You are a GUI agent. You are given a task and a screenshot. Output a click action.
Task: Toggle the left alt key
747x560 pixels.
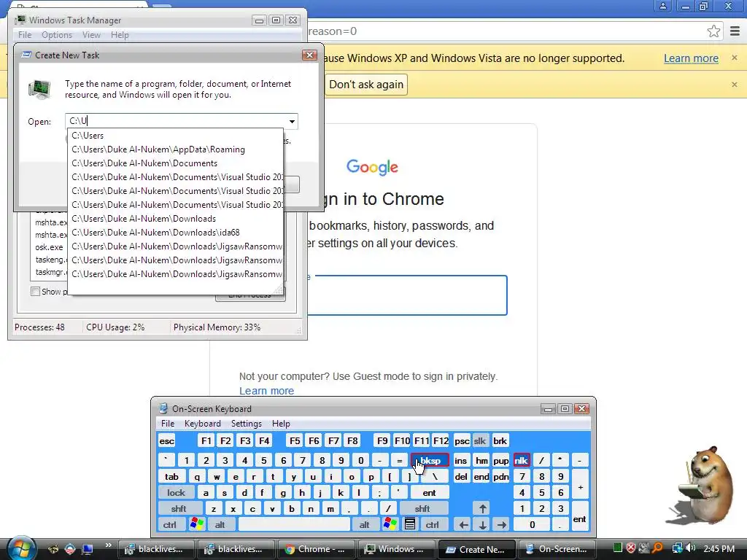click(x=220, y=525)
